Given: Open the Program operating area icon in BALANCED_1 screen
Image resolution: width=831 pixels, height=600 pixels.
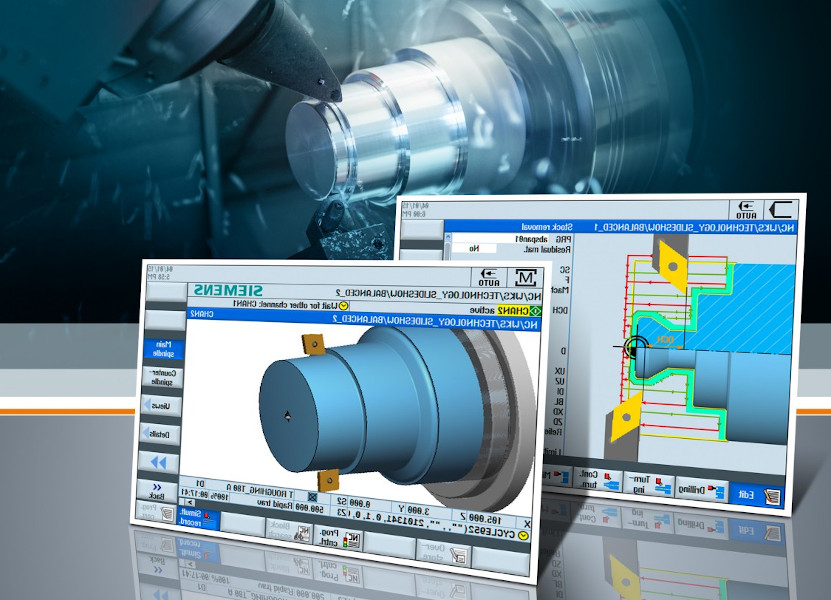Looking at the screenshot, I should 782,210.
